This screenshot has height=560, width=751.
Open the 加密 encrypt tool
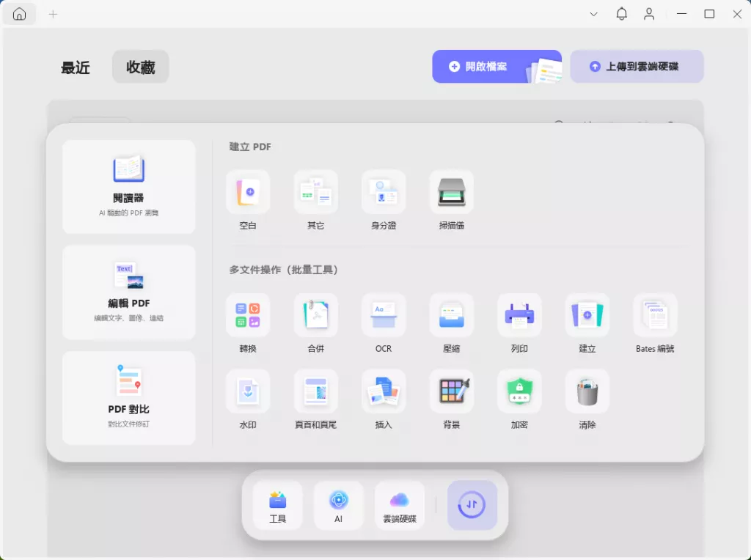coord(519,391)
